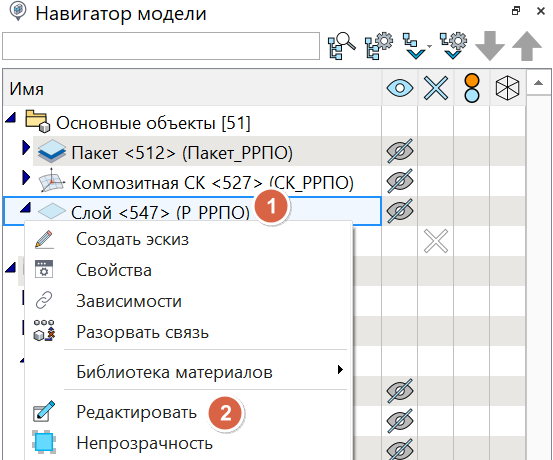The height and width of the screenshot is (460, 553).
Task: Toggle visibility of Композитная СК <527>
Action: point(400,181)
